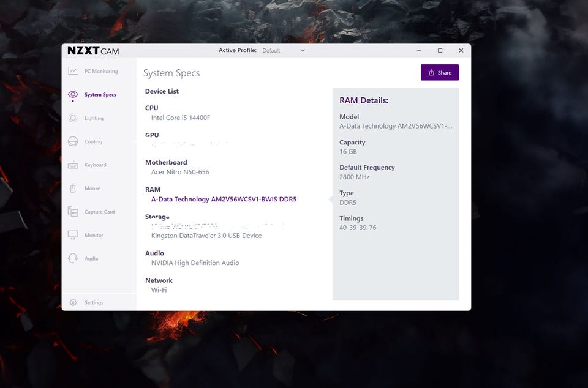Open PC Monitoring graph icon in sidebar
This screenshot has width=588, height=388.
[73, 71]
